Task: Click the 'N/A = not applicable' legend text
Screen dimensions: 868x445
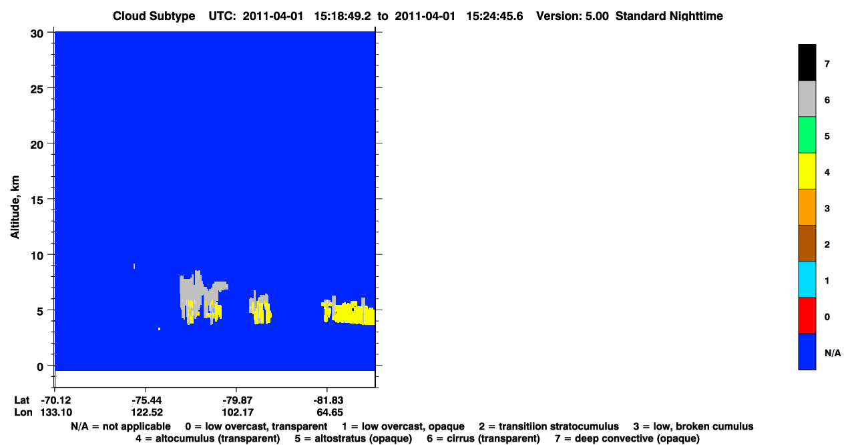Action: 120,426
